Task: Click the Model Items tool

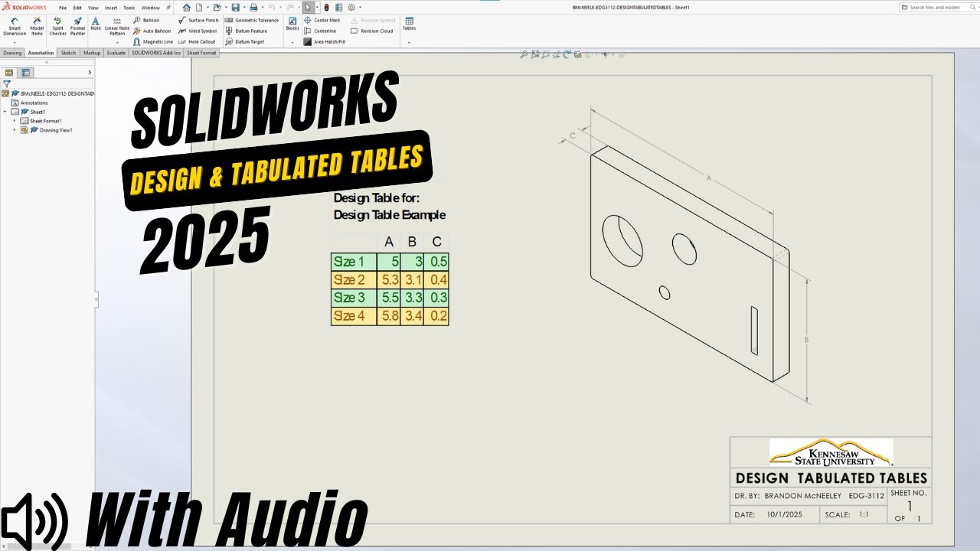Action: coord(37,26)
